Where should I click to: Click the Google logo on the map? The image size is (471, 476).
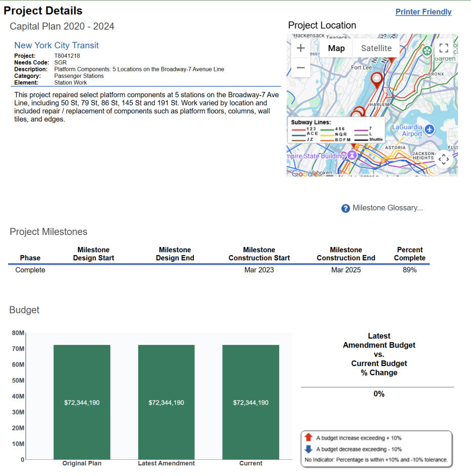click(x=304, y=174)
